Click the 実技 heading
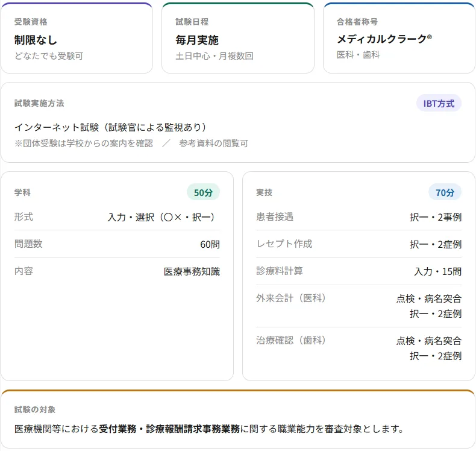 (264, 192)
